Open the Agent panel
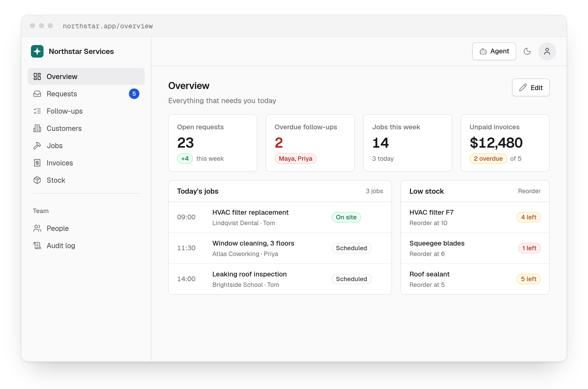Image resolution: width=588 pixels, height=389 pixels. pos(494,51)
